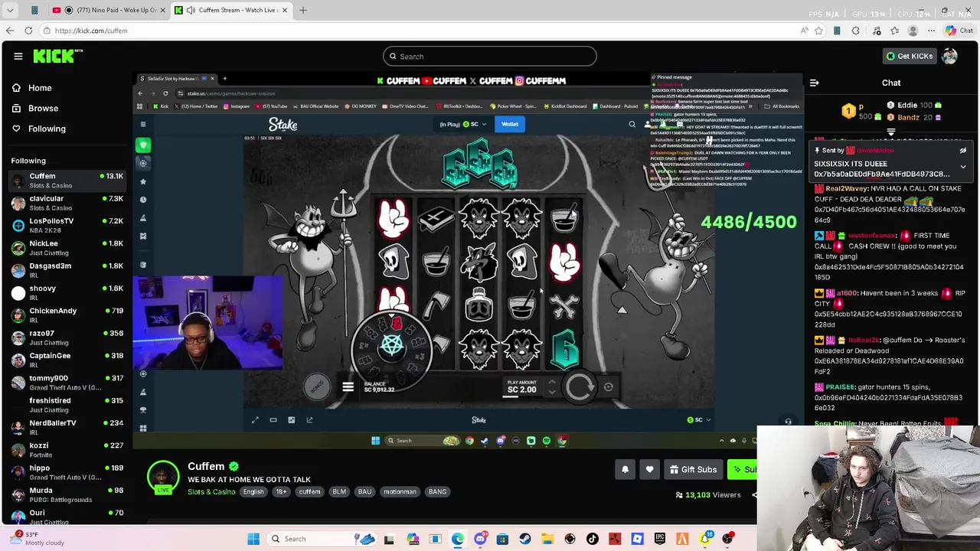Open File Explorer from the taskbar
The height and width of the screenshot is (551, 980).
pyautogui.click(x=547, y=539)
